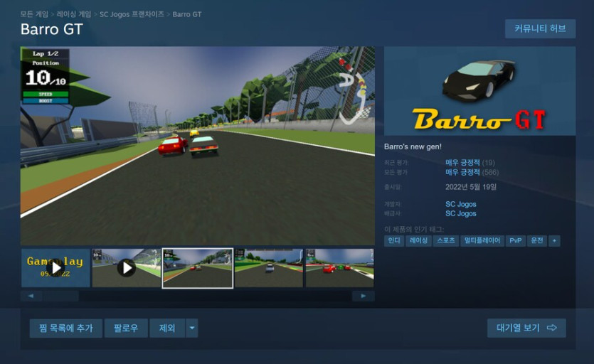Select Barro GT breadcrumb link

187,14
